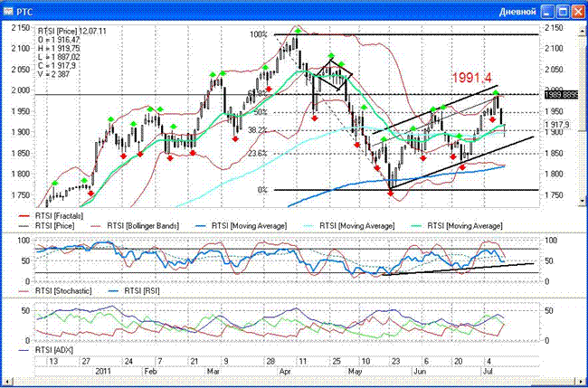
Task: Click the vertical scrollbar down arrow
Action: click(583, 201)
